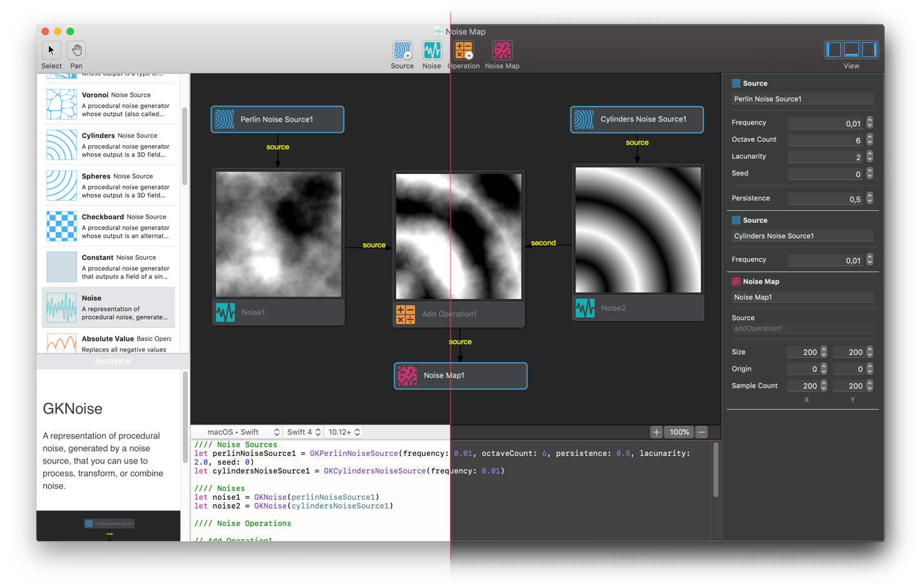920x588 pixels.
Task: Click the Origin X stepper
Action: pyautogui.click(x=824, y=369)
